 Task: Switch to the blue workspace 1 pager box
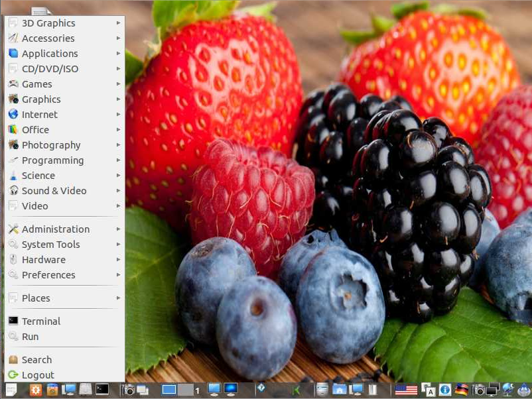tap(168, 390)
